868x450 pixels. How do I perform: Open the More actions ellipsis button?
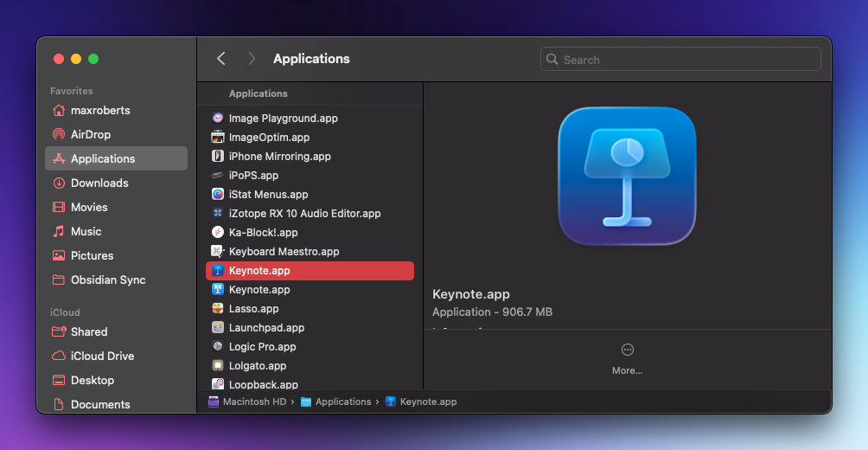click(x=627, y=350)
